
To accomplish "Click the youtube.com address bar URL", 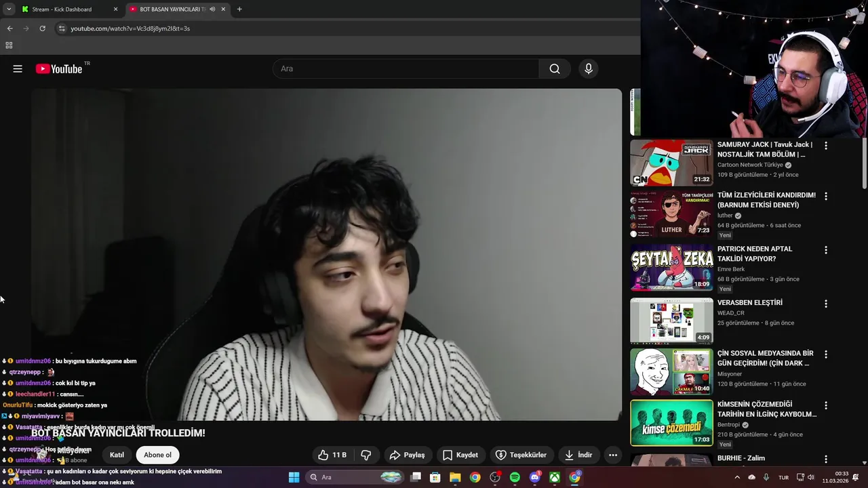I will click(x=130, y=28).
